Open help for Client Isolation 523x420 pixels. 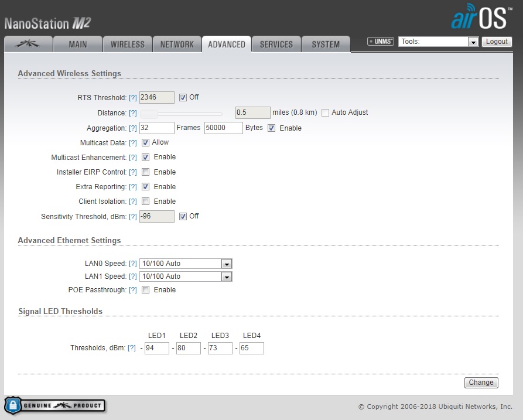click(133, 202)
